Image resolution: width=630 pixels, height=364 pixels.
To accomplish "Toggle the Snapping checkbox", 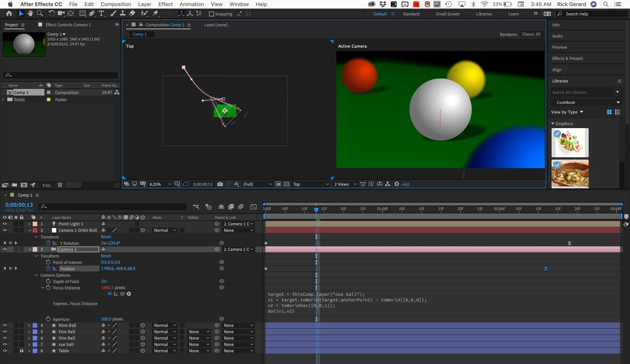I will 211,14.
